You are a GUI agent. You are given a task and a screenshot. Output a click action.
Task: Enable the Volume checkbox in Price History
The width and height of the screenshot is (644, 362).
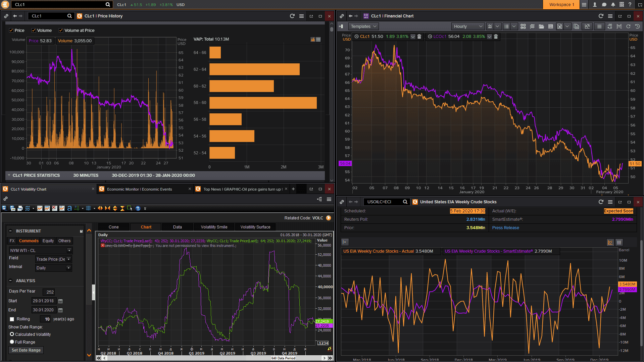point(34,30)
